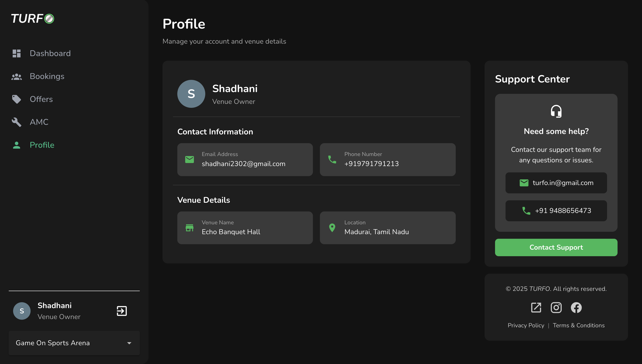
Task: Click the logout icon beside Shadhani
Action: coord(122,311)
